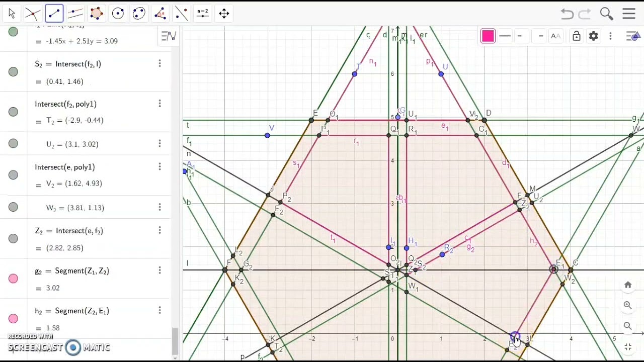Image resolution: width=644 pixels, height=362 pixels.
Task: Zoom in with the plus magnifier
Action: pyautogui.click(x=628, y=305)
